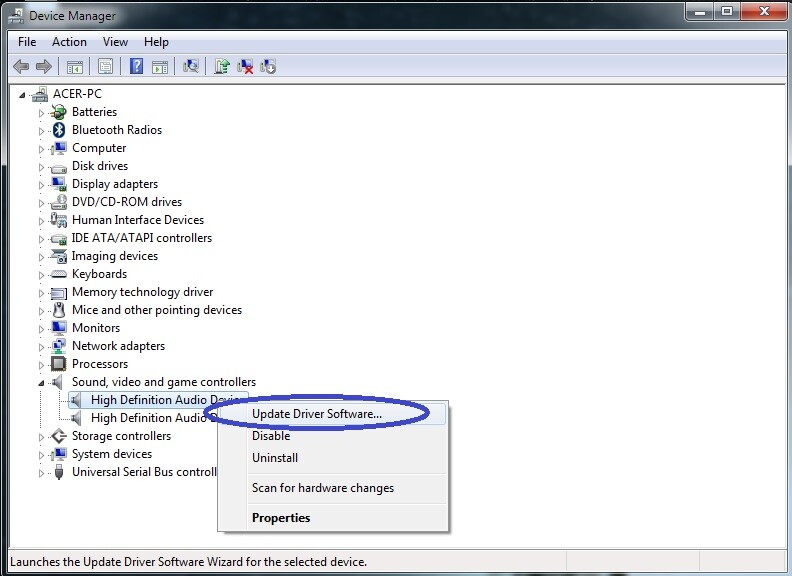Toggle the Show/Hide Console Tree icon

[x=75, y=66]
